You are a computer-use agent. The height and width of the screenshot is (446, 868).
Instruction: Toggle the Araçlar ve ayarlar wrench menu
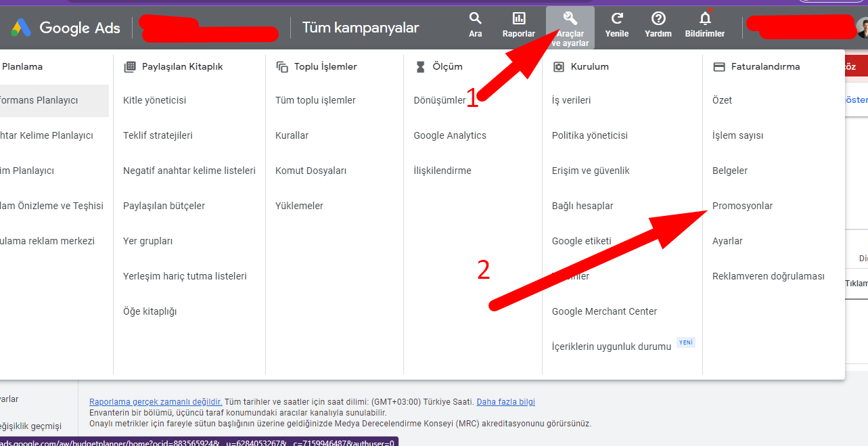570,28
